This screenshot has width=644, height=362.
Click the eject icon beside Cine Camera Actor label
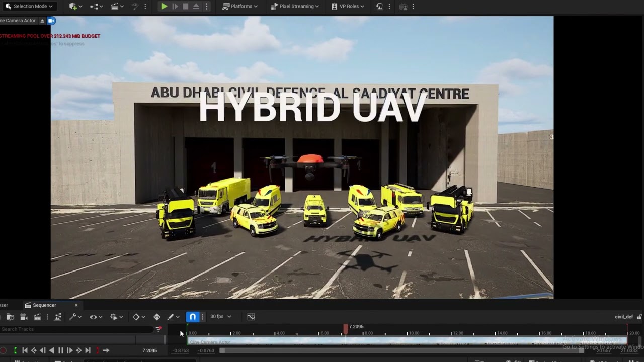[x=42, y=21]
